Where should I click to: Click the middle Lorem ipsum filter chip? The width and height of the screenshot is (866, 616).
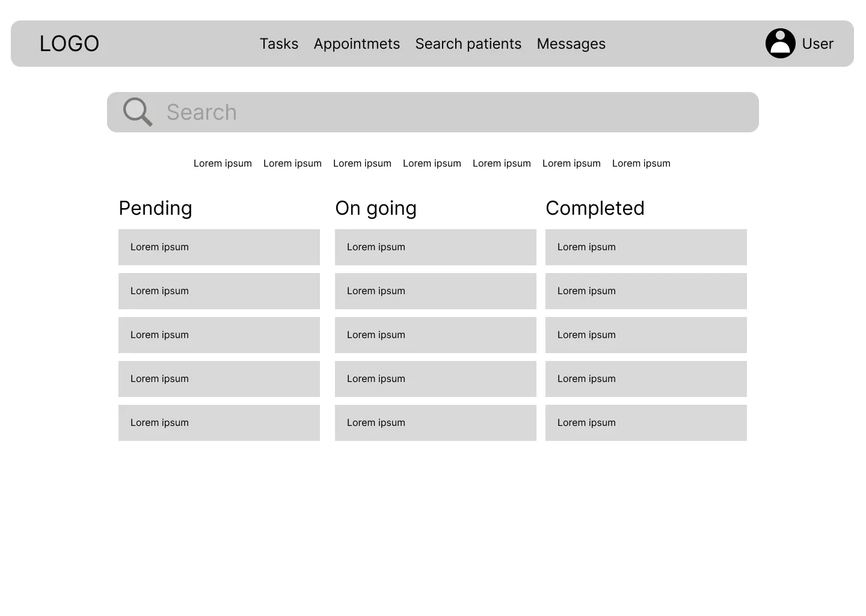432,163
